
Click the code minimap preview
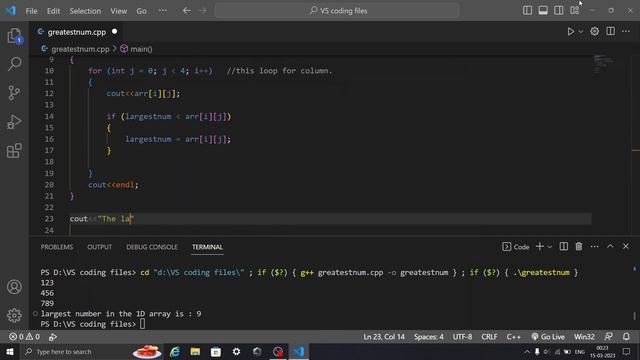[603, 64]
